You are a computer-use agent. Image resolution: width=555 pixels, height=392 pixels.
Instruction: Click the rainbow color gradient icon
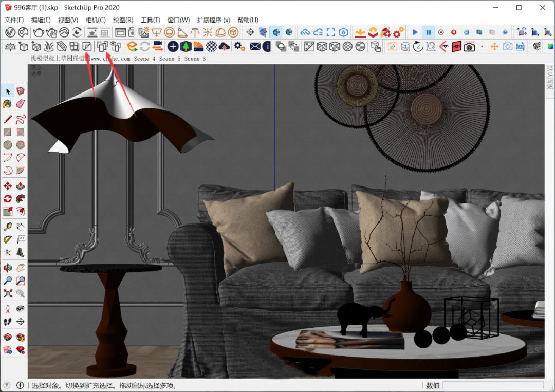coord(550,46)
